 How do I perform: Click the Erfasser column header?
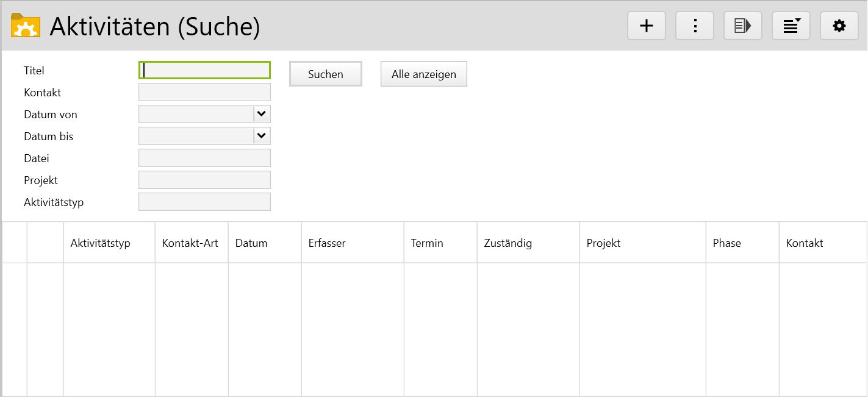[327, 243]
